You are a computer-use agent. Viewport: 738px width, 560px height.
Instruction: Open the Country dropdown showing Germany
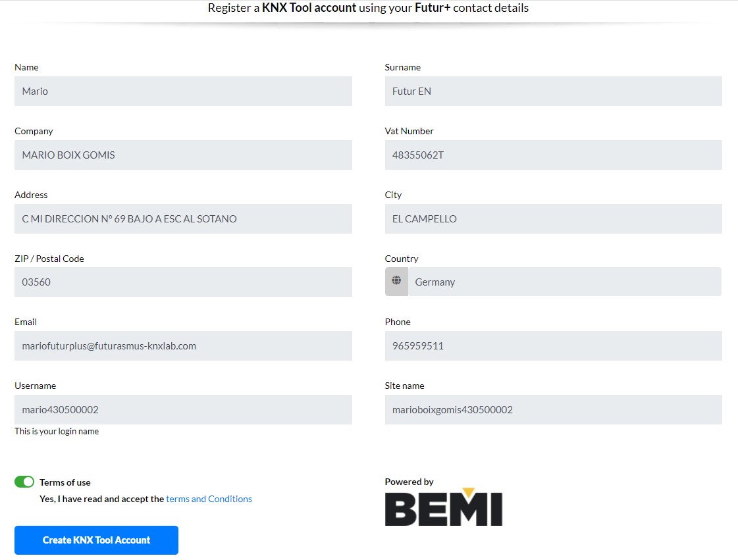click(x=564, y=282)
